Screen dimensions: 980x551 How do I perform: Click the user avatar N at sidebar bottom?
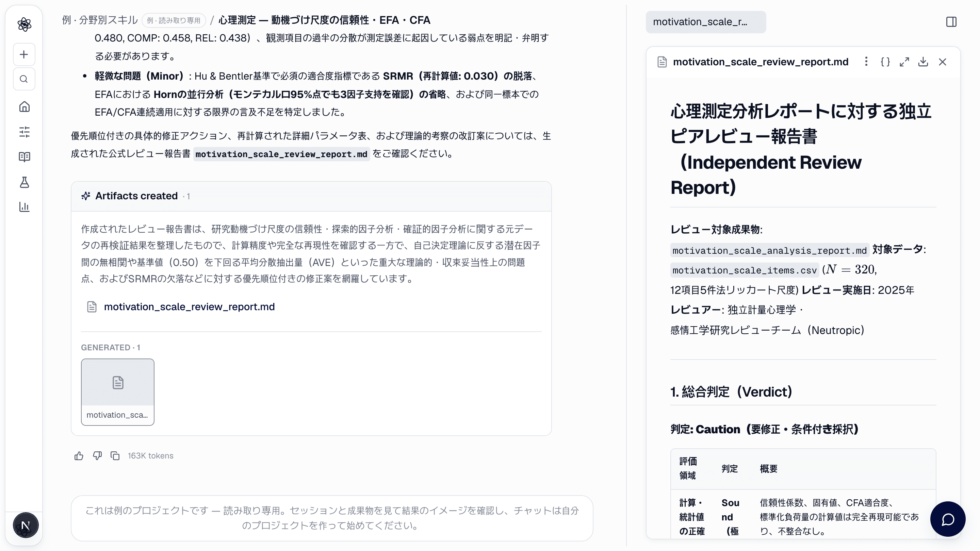[x=26, y=525]
